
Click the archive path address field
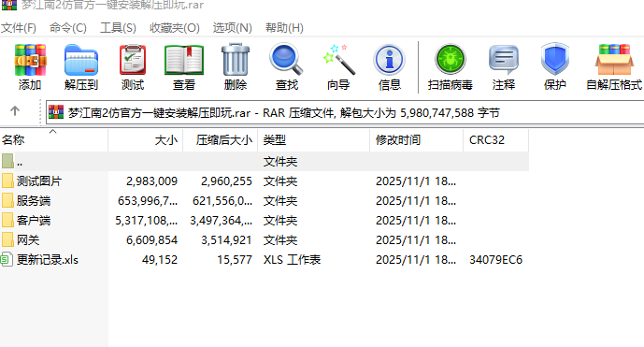345,112
